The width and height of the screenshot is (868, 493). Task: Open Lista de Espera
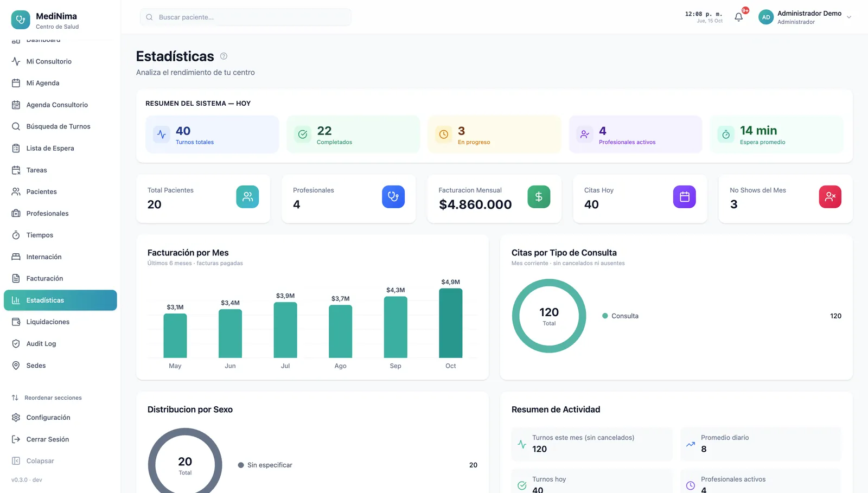60,149
